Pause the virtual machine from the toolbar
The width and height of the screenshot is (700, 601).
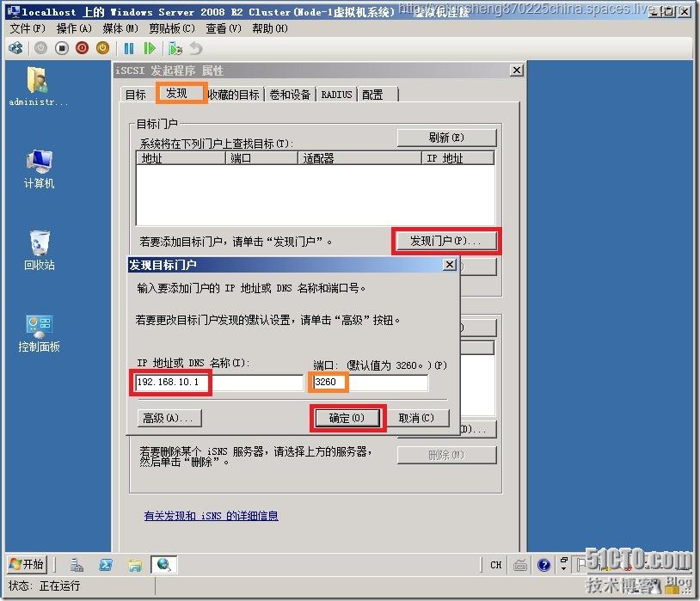129,48
